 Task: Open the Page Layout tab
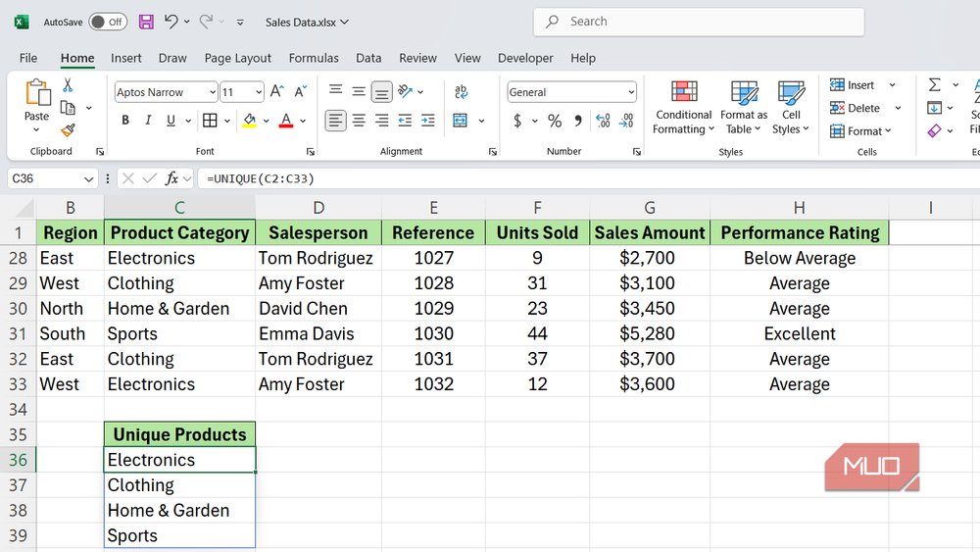coord(238,58)
